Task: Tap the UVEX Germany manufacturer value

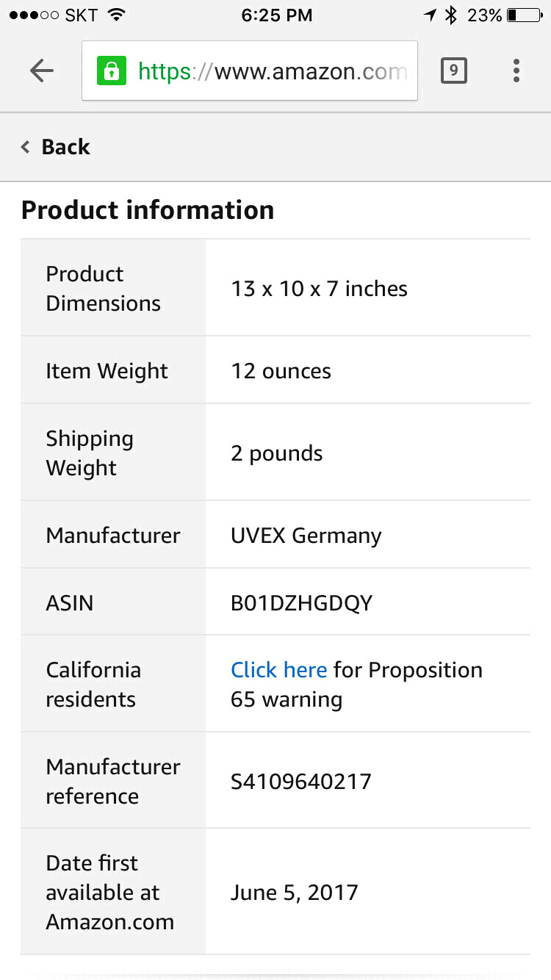Action: click(306, 536)
